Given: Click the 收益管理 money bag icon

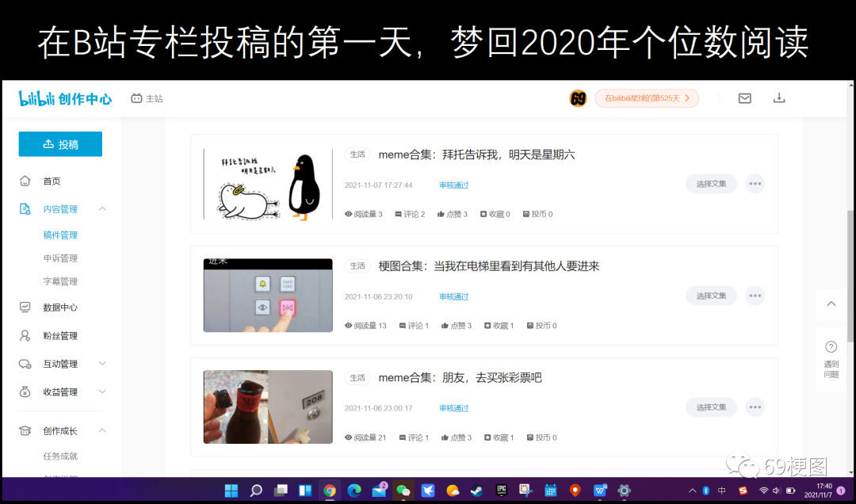Looking at the screenshot, I should pyautogui.click(x=25, y=391).
